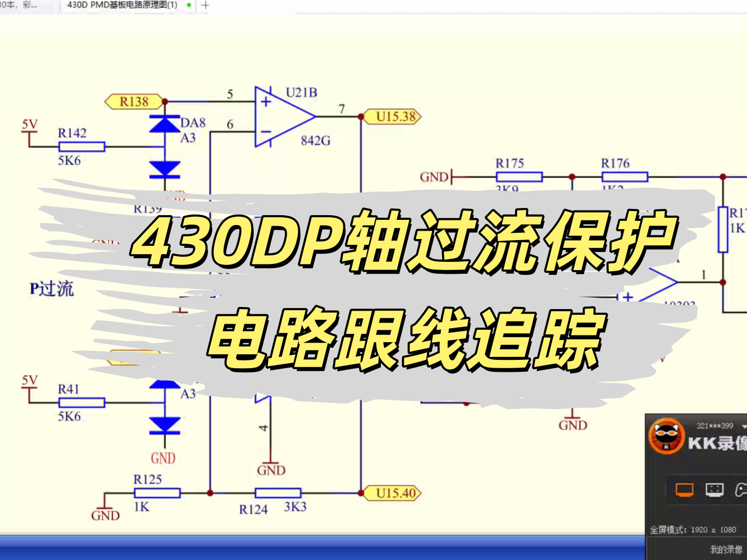Screen dimensions: 747x560
Task: Select the R176 resistor label
Action: pos(615,163)
